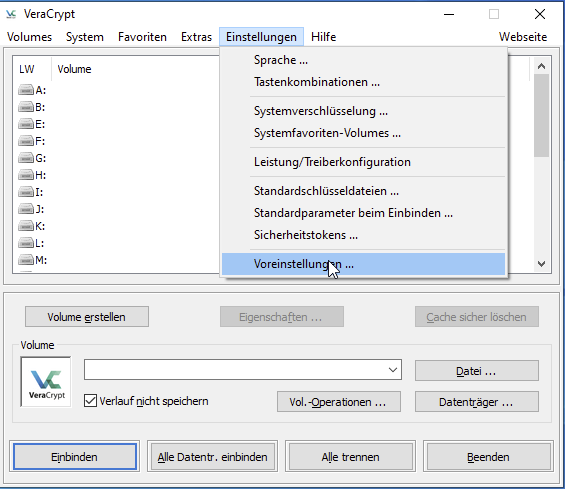This screenshot has height=489, width=565.
Task: Select the E: drive slot icon
Action: click(26, 124)
